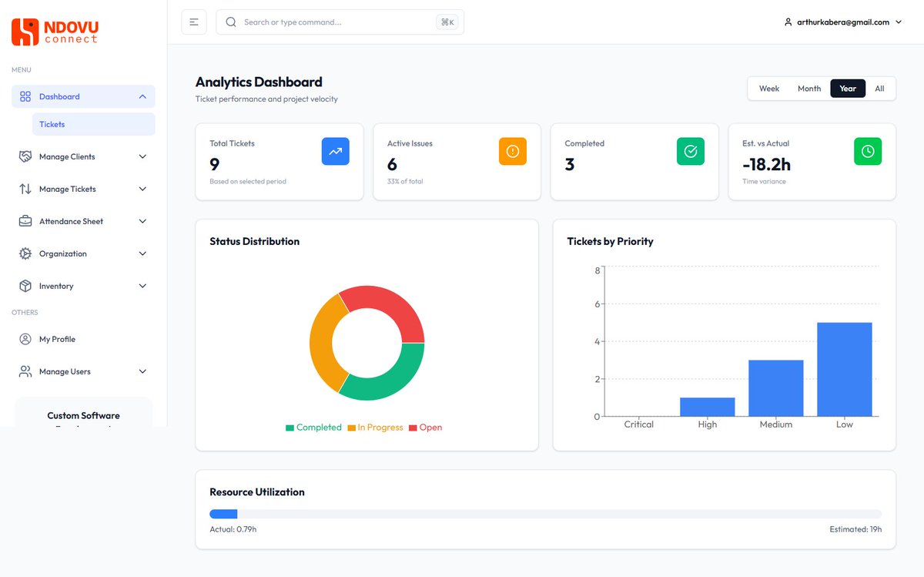
Task: Click the "Actual: 0.79h" label
Action: [x=233, y=529]
